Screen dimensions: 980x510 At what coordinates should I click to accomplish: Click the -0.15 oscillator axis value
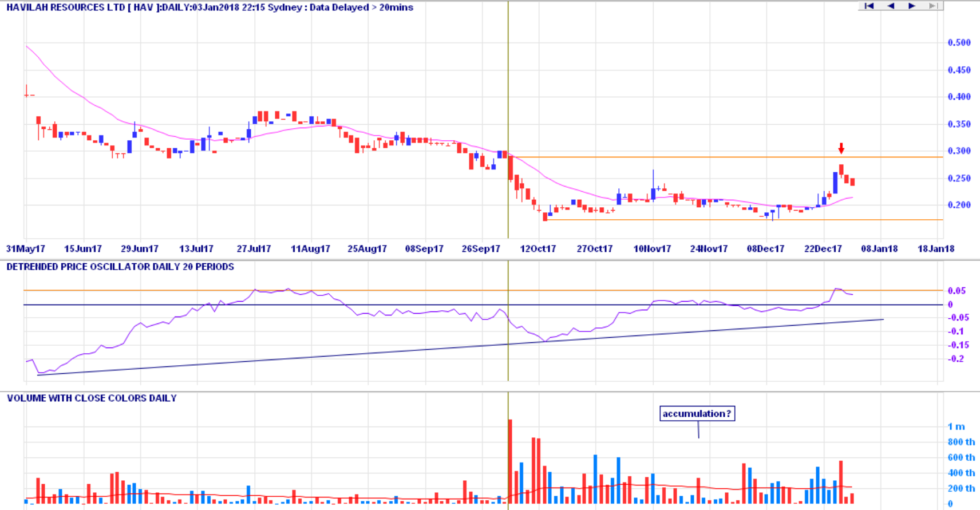click(x=958, y=345)
